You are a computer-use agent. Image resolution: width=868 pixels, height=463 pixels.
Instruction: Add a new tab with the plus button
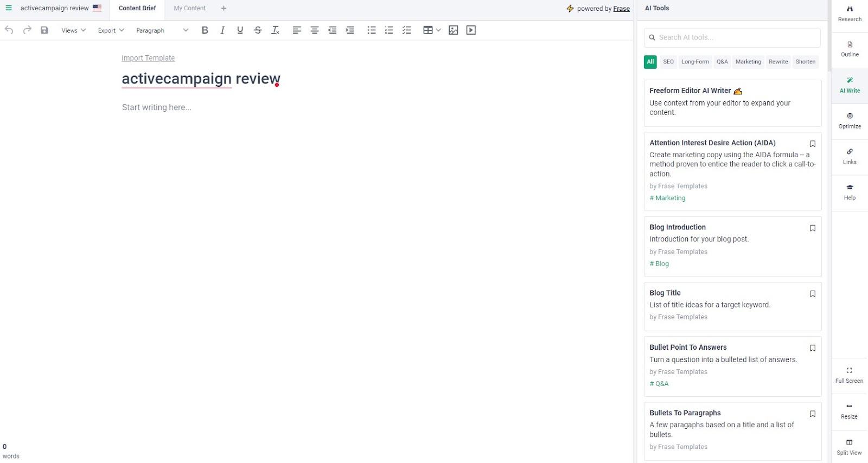[224, 8]
